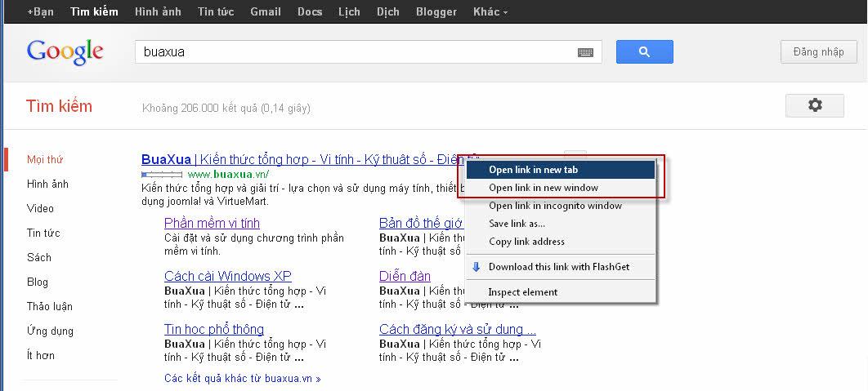Open the Diễn đàn sitelink
This screenshot has width=868, height=391.
[405, 276]
